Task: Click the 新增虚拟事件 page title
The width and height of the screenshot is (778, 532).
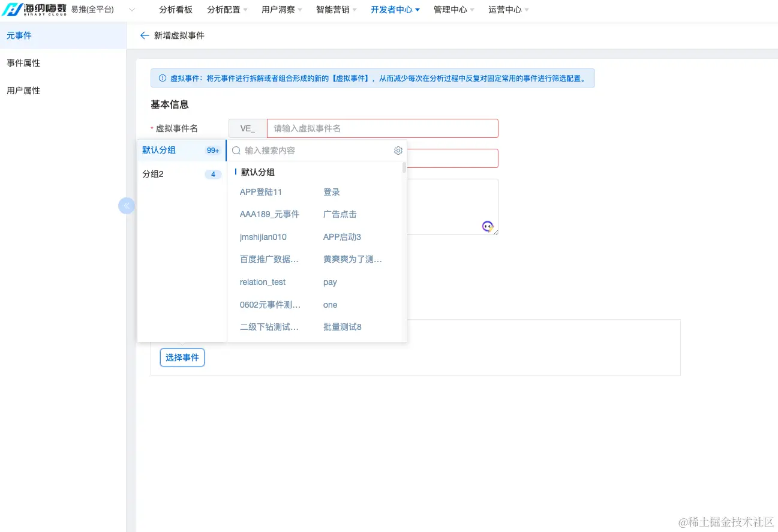Action: [179, 35]
